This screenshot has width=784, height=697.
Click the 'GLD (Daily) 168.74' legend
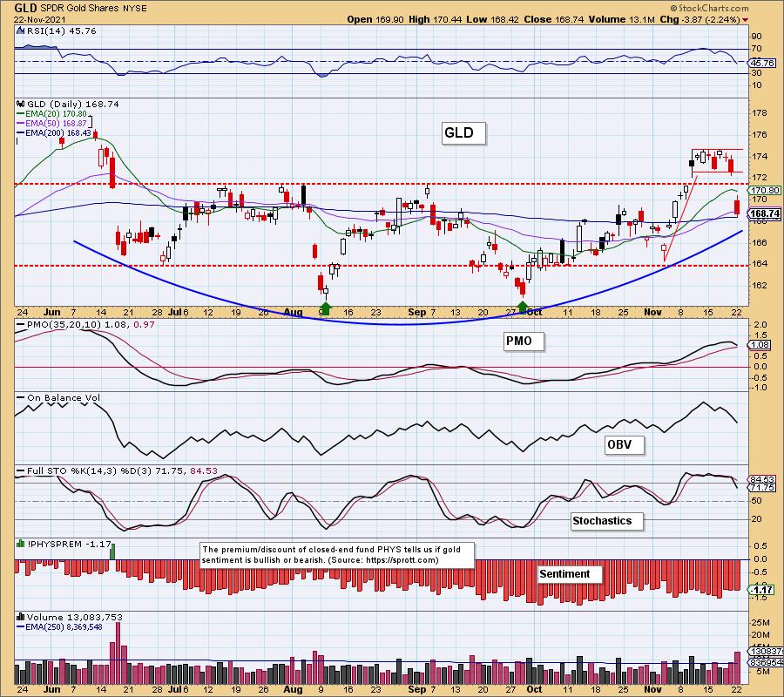pos(73,104)
